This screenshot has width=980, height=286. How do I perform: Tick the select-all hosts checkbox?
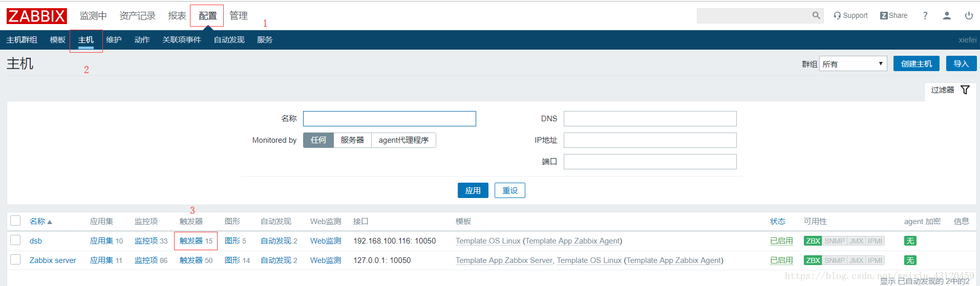[x=15, y=221]
